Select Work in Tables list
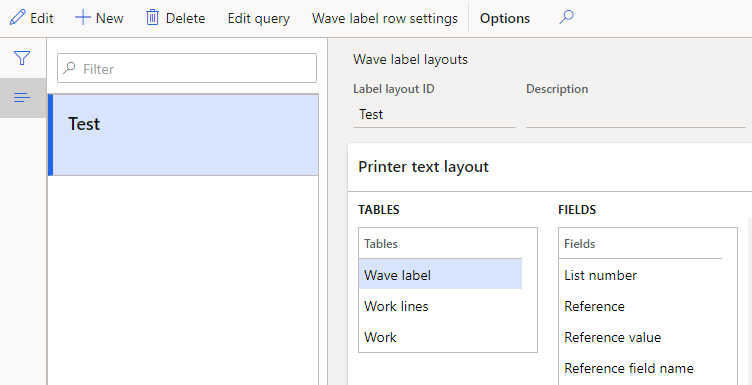The height and width of the screenshot is (385, 752). pos(440,337)
